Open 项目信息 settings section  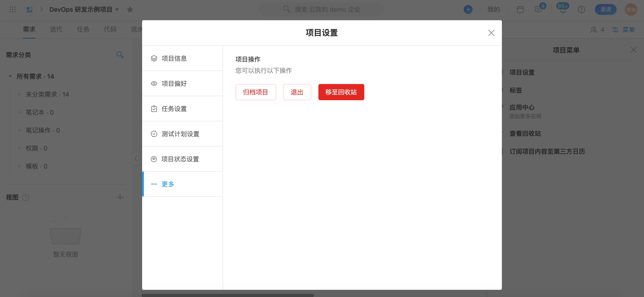[182, 58]
